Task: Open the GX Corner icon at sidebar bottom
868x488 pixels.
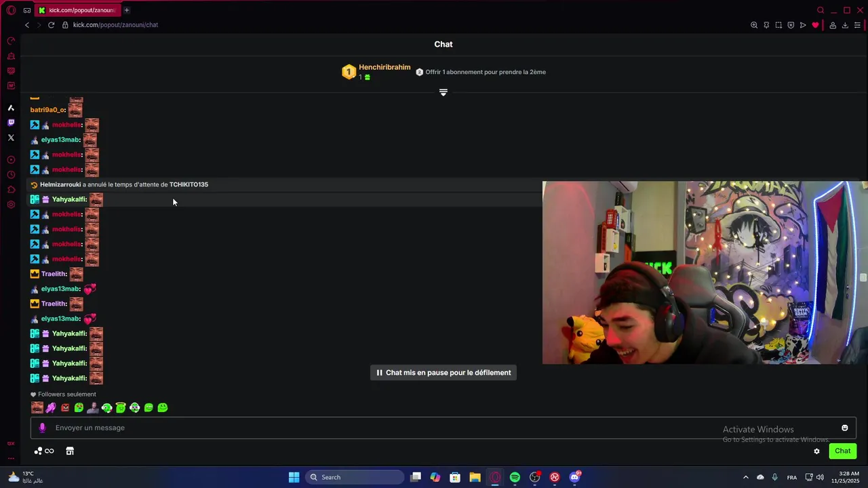Action: coord(11,443)
